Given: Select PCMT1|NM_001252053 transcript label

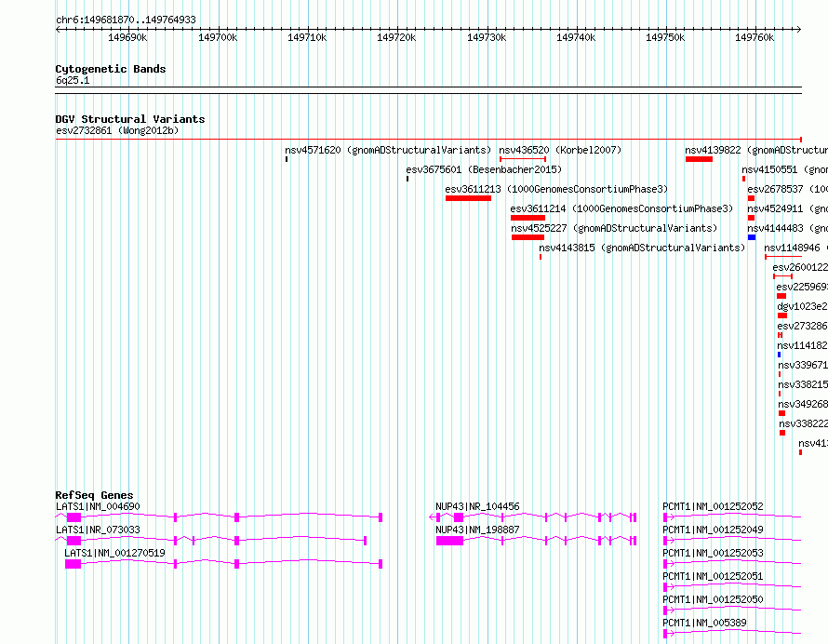Looking at the screenshot, I should coord(713,553).
